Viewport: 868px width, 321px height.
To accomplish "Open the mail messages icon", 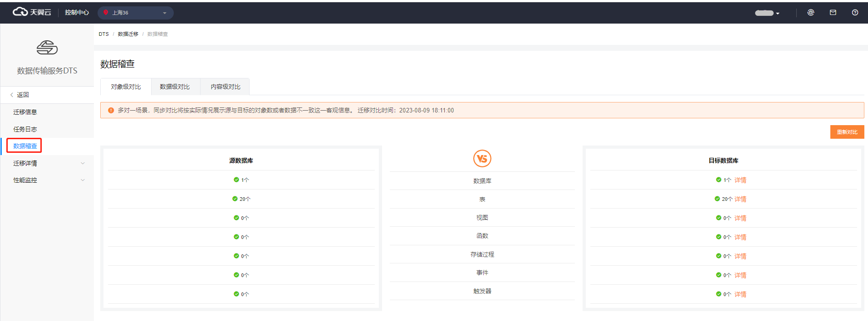I will [x=833, y=13].
